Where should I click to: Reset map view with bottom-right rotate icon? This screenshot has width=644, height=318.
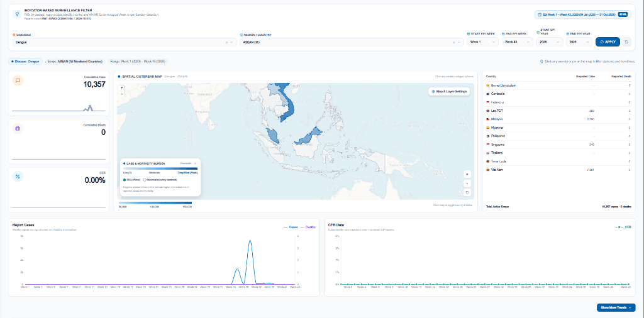tap(467, 192)
